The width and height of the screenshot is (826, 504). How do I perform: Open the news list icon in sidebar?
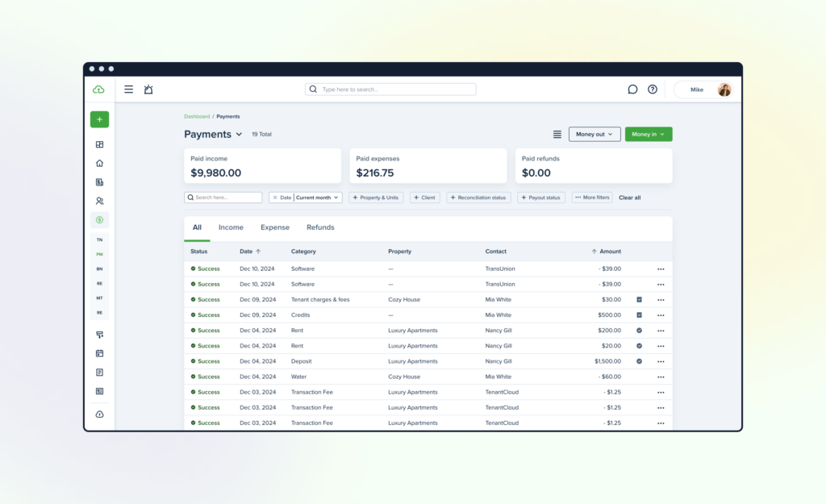point(99,391)
